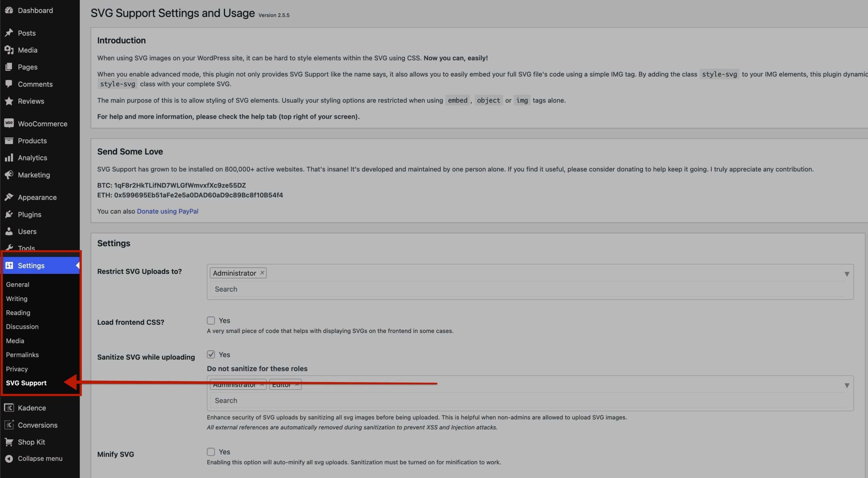Select the Settings menu item
Viewport: 868px width, 478px height.
click(40, 265)
